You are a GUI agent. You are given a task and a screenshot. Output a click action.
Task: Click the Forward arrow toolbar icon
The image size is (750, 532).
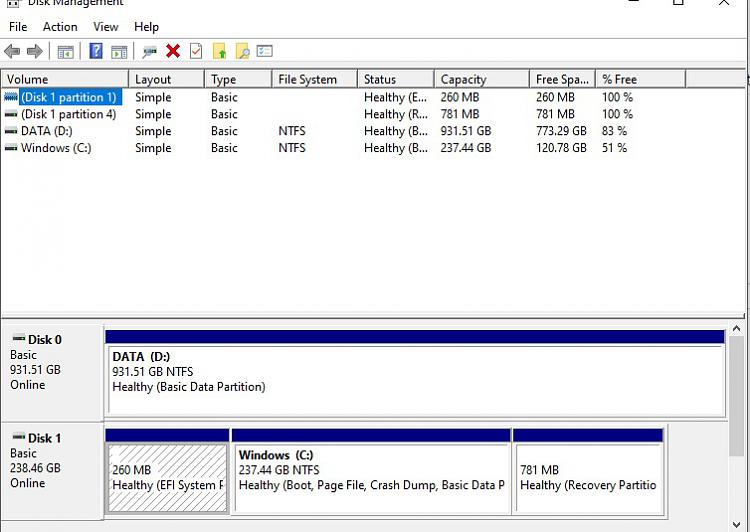(34, 51)
